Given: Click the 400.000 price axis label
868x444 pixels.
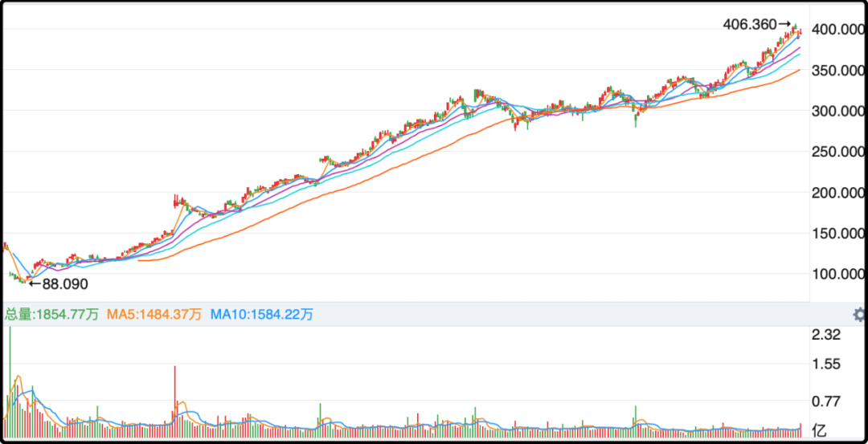Looking at the screenshot, I should [838, 29].
